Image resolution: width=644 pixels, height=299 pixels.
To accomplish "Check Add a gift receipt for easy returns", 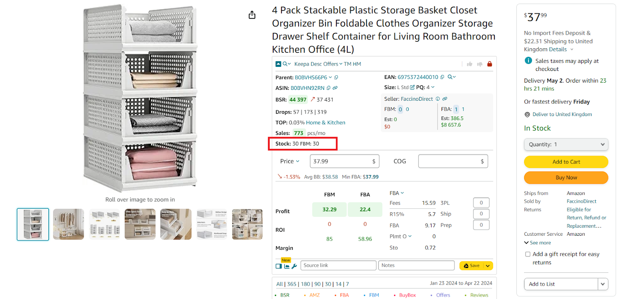I will [528, 254].
